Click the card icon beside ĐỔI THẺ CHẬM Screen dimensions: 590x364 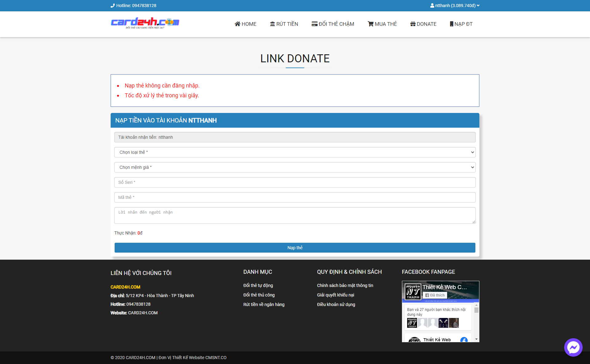[314, 24]
